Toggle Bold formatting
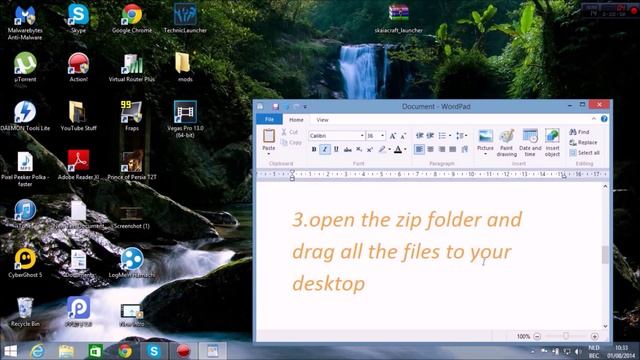This screenshot has height=360, width=640. (314, 149)
